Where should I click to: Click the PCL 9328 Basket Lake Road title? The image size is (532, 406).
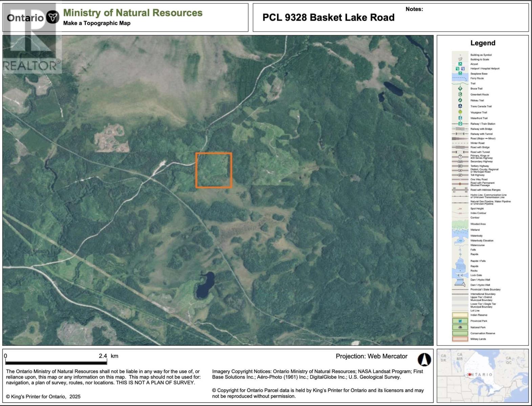(328, 18)
